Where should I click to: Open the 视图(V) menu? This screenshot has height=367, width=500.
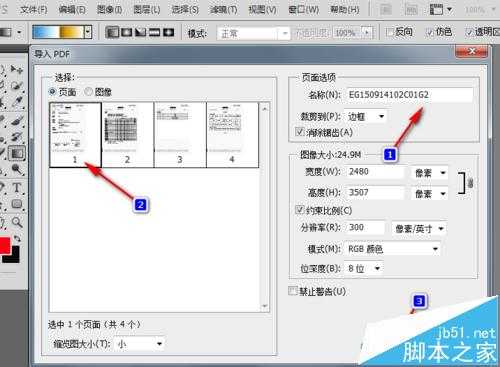(262, 10)
